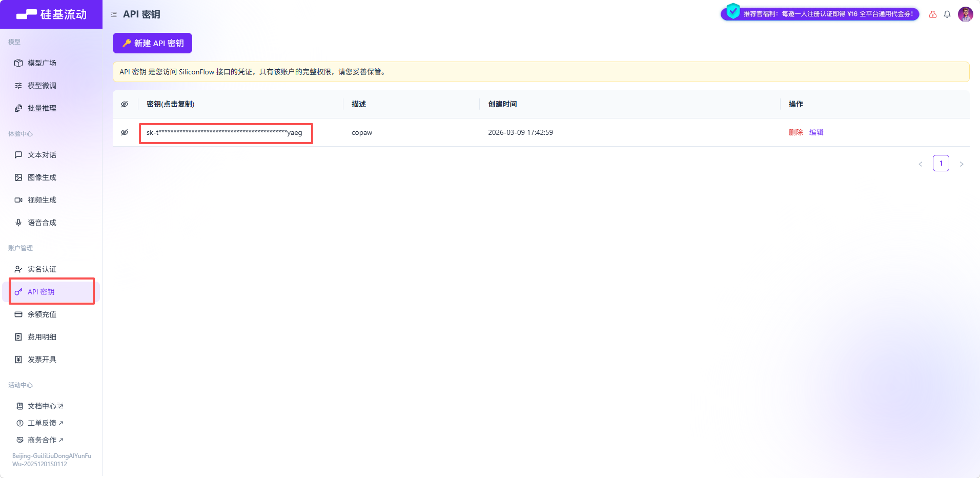Click 新建 API 密钥 button
This screenshot has height=478, width=980.
[152, 43]
